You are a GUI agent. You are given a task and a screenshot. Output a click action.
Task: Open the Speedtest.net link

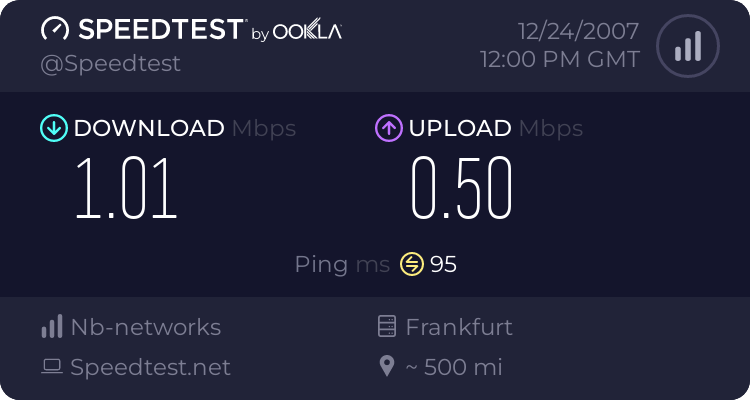(150, 367)
